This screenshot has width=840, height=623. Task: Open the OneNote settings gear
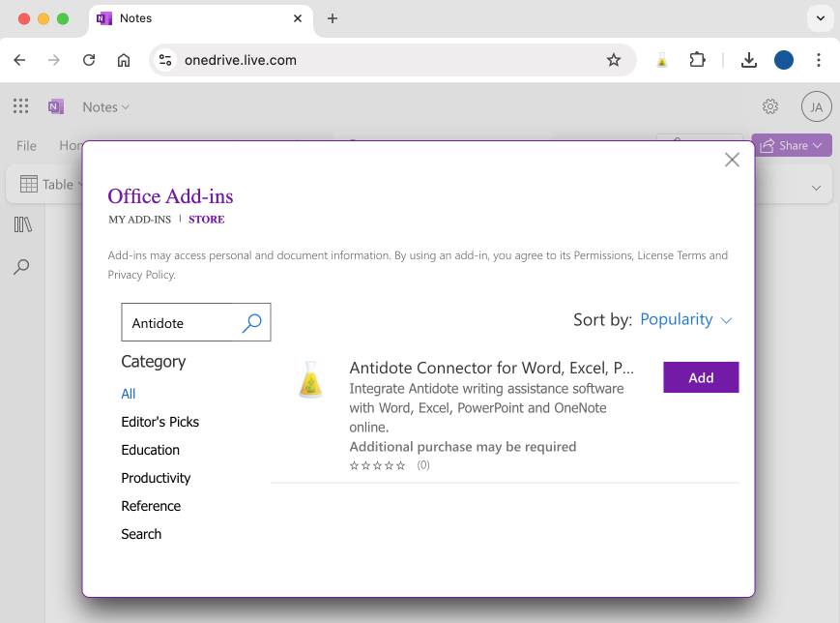point(770,107)
